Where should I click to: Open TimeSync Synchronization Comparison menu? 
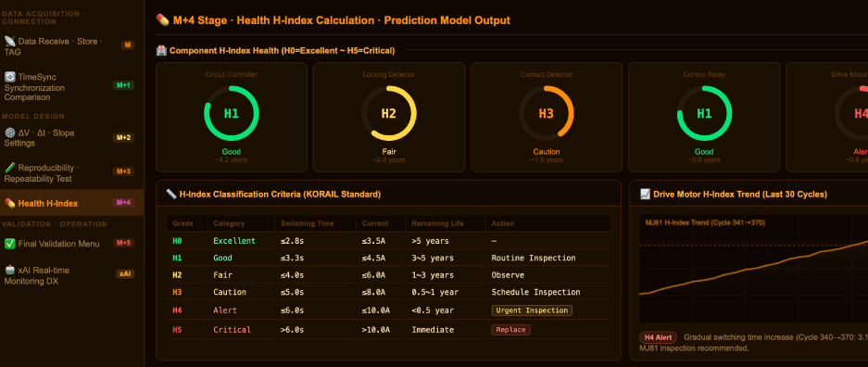pyautogui.click(x=72, y=87)
